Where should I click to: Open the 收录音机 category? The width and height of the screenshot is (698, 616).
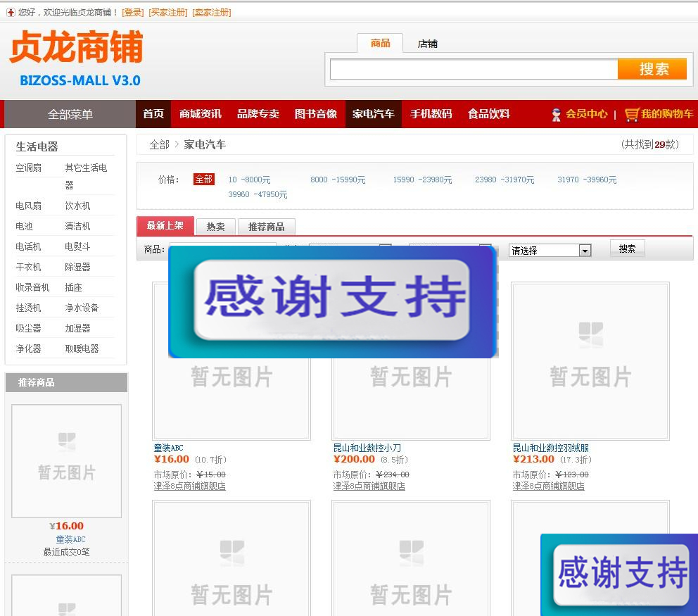click(x=32, y=287)
